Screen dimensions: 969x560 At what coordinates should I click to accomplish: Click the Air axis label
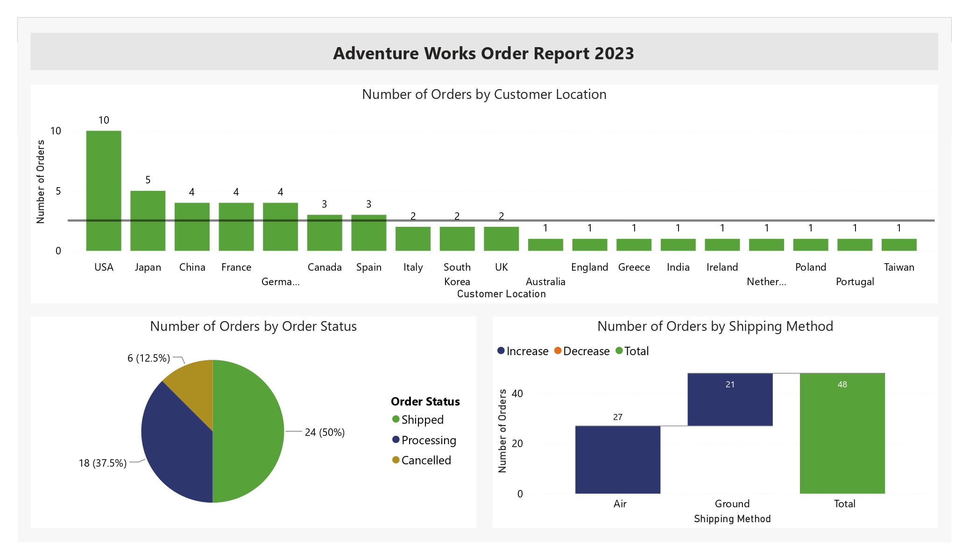point(620,504)
